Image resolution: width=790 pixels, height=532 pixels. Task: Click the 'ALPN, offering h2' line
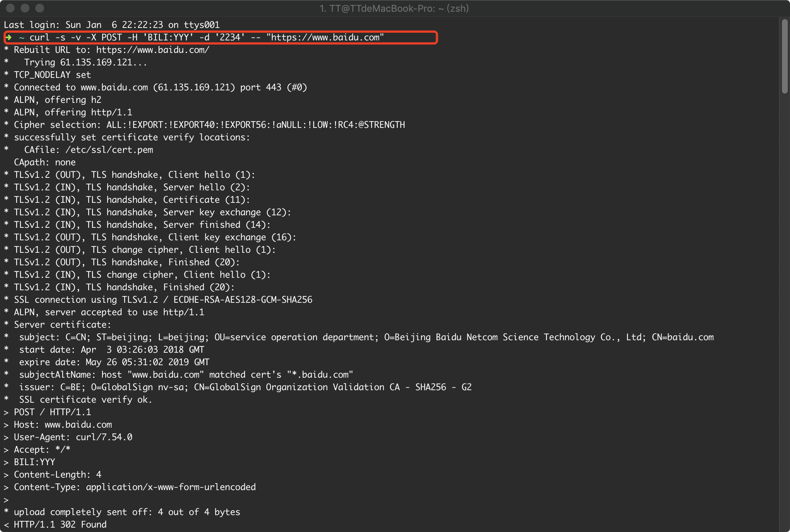(53, 100)
